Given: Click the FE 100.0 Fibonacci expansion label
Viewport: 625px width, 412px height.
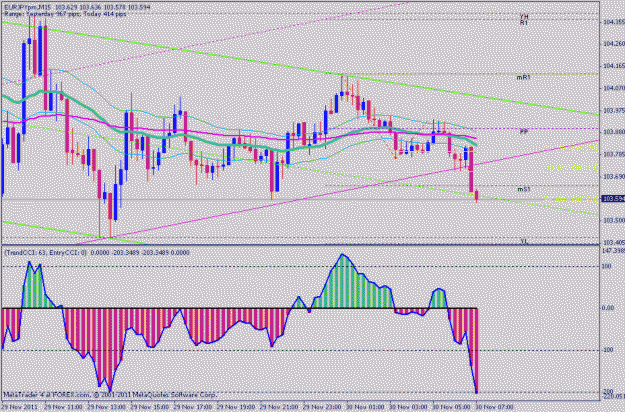Looking at the screenshot, I should [571, 200].
